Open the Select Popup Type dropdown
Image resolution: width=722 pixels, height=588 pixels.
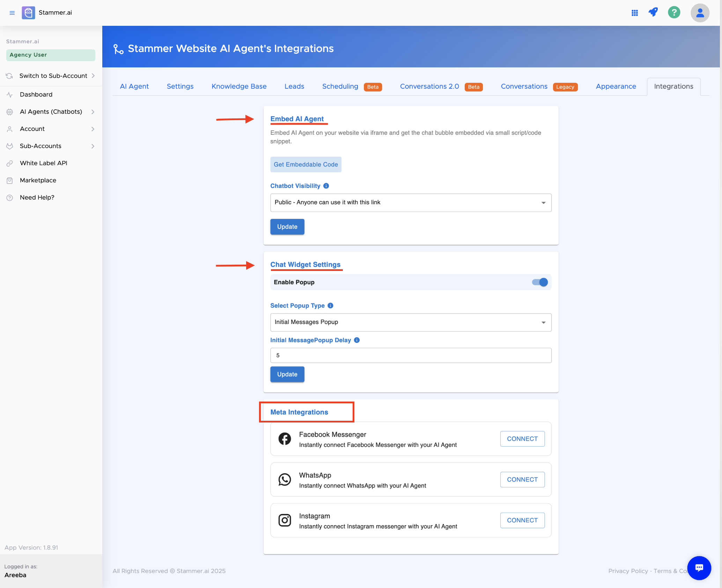(x=411, y=322)
